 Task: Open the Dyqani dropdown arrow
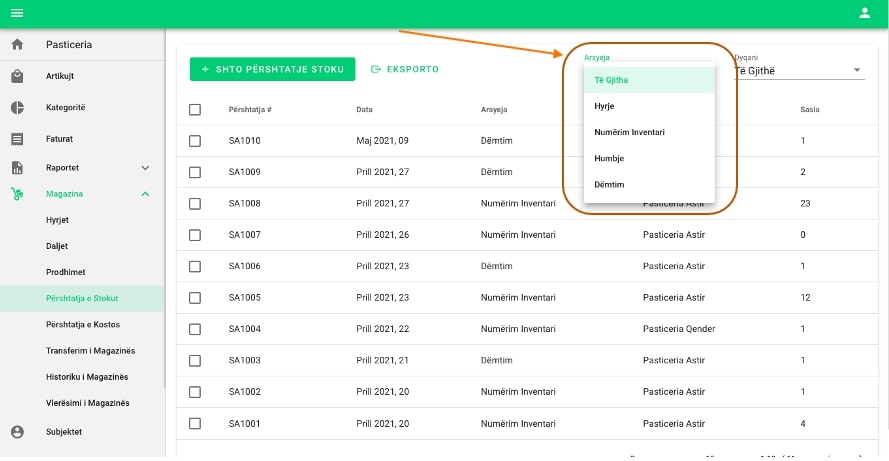click(857, 71)
